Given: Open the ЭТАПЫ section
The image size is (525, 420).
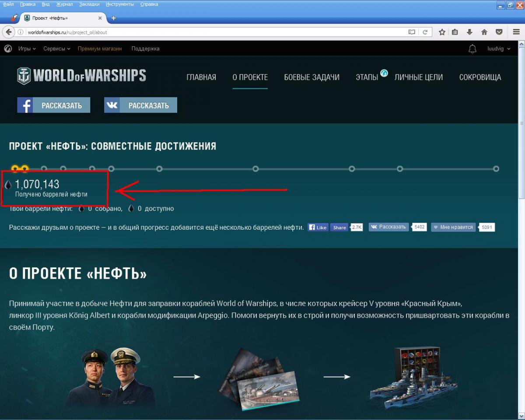Looking at the screenshot, I should coord(367,77).
